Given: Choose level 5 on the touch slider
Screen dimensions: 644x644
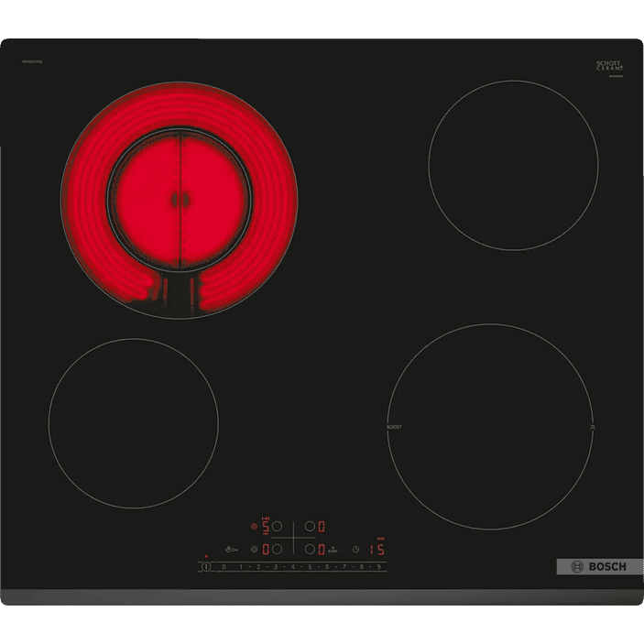Looking at the screenshot, I should tap(309, 567).
